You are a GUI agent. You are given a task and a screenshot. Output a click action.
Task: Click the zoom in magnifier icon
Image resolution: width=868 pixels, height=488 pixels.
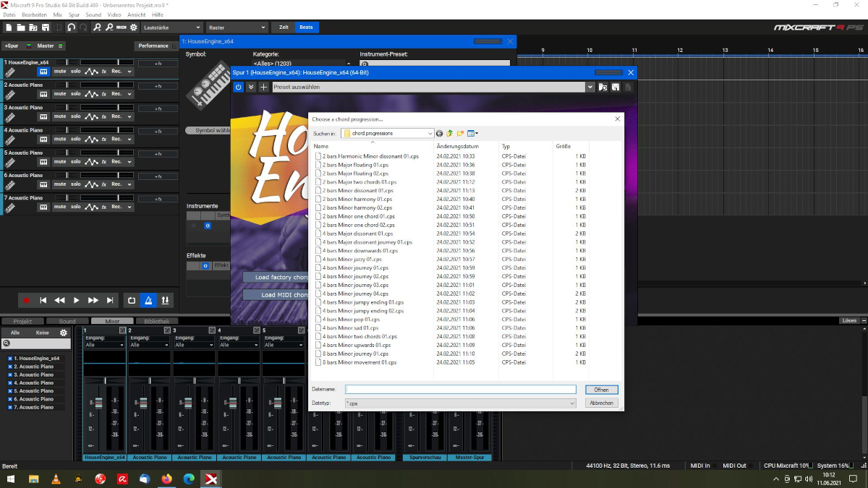coord(97,27)
